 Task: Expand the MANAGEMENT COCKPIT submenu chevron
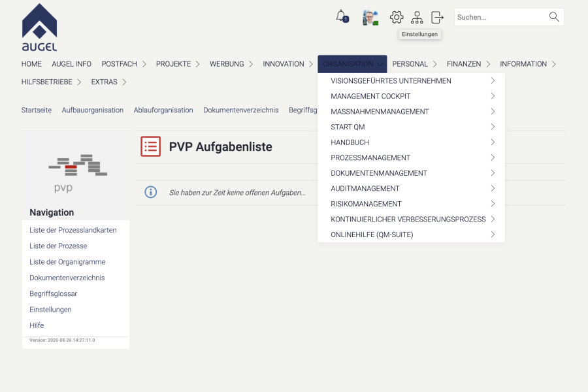[x=493, y=96]
